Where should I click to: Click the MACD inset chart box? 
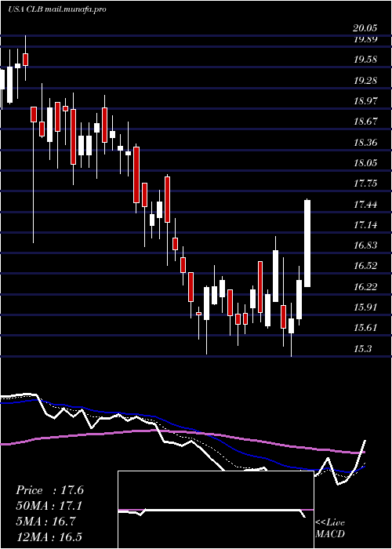click(x=216, y=510)
